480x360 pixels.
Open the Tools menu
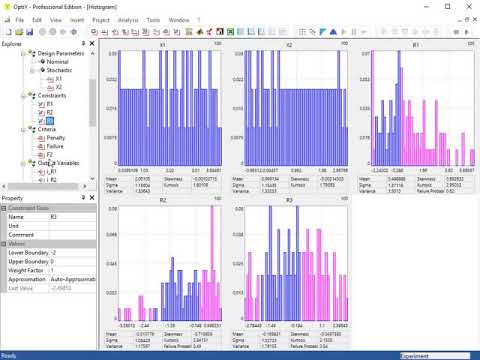(153, 20)
